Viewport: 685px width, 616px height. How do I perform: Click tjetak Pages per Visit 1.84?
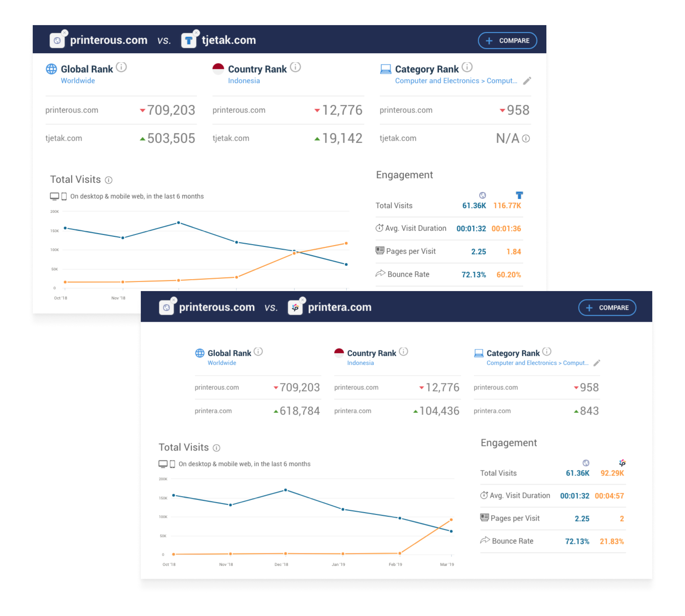click(514, 252)
